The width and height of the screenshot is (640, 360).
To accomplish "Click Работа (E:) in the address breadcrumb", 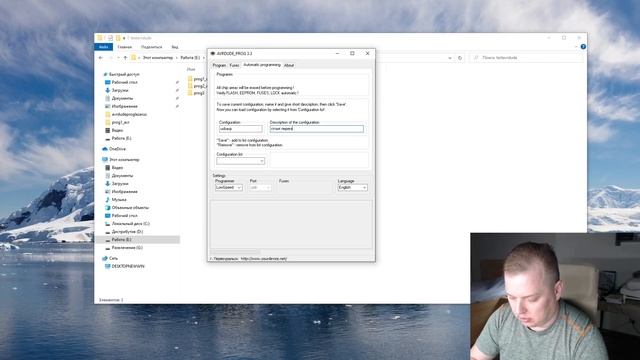I will coord(190,58).
